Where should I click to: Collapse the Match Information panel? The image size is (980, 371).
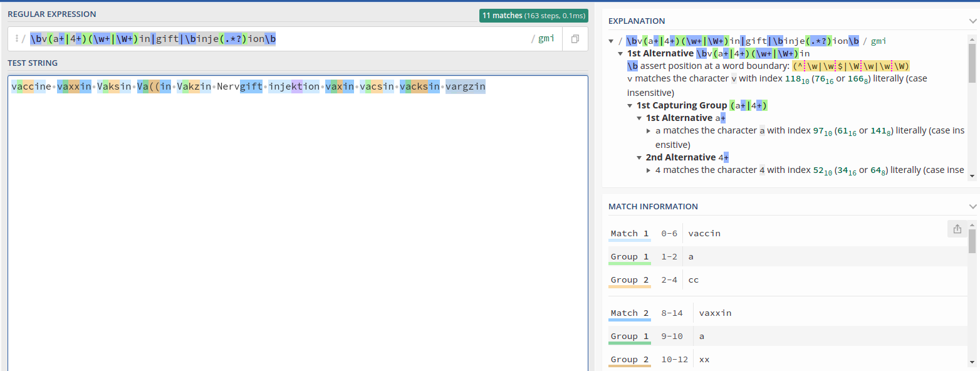tap(972, 206)
